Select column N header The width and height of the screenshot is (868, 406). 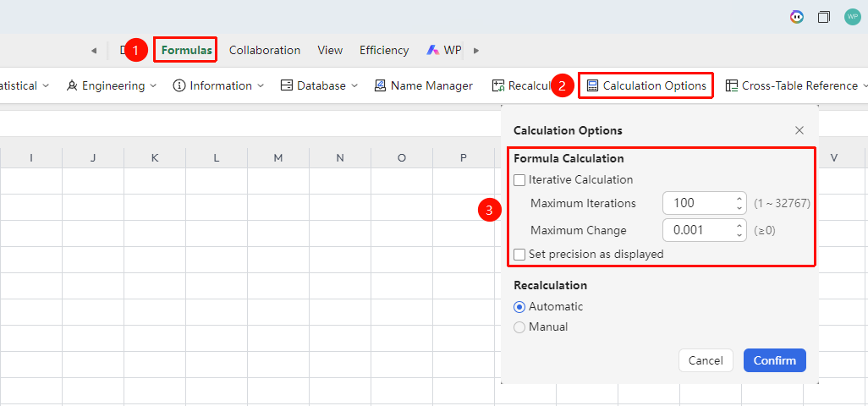(340, 158)
